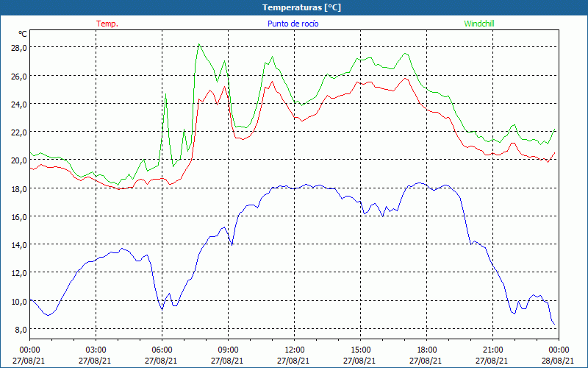Click the Temperaturas [°C] chart title
588x368 pixels.
click(301, 7)
